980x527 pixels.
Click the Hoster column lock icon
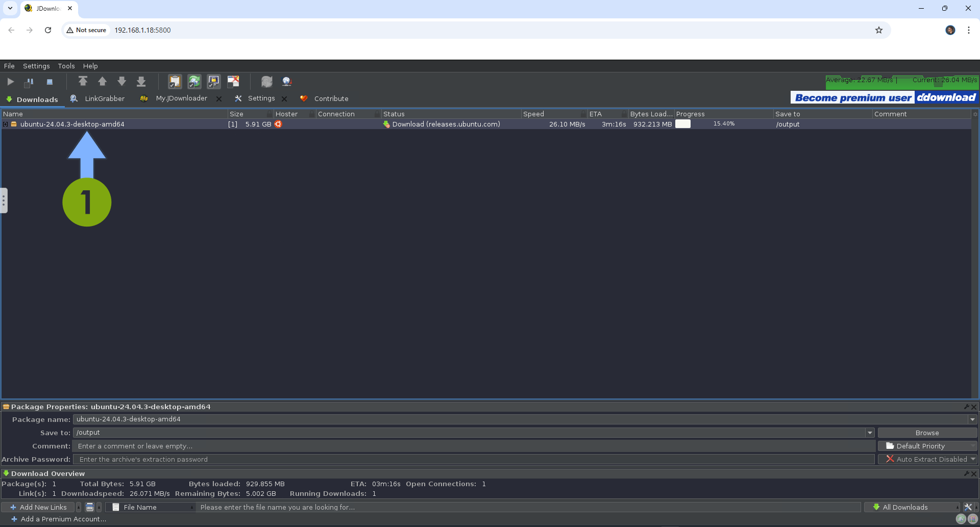pos(312,114)
